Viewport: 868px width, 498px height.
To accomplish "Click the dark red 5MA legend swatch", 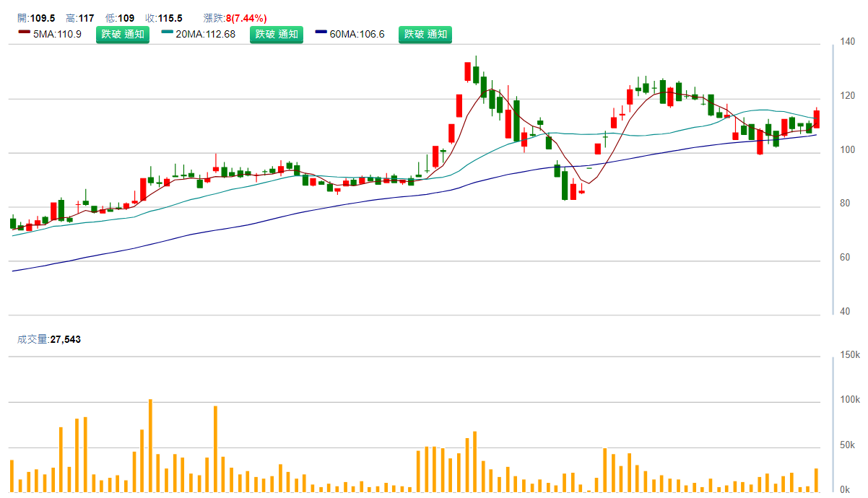I will point(24,32).
